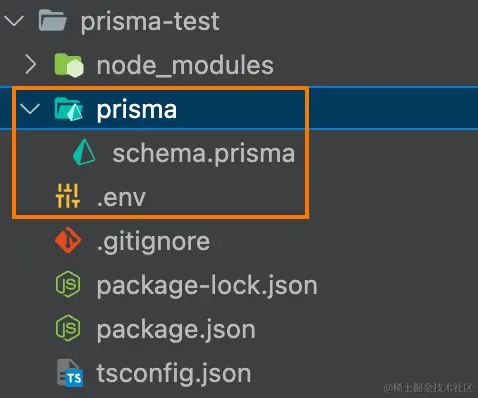Image resolution: width=478 pixels, height=398 pixels.
Task: Click the Prisma triangle icon beside schema.prisma
Action: coord(84,152)
